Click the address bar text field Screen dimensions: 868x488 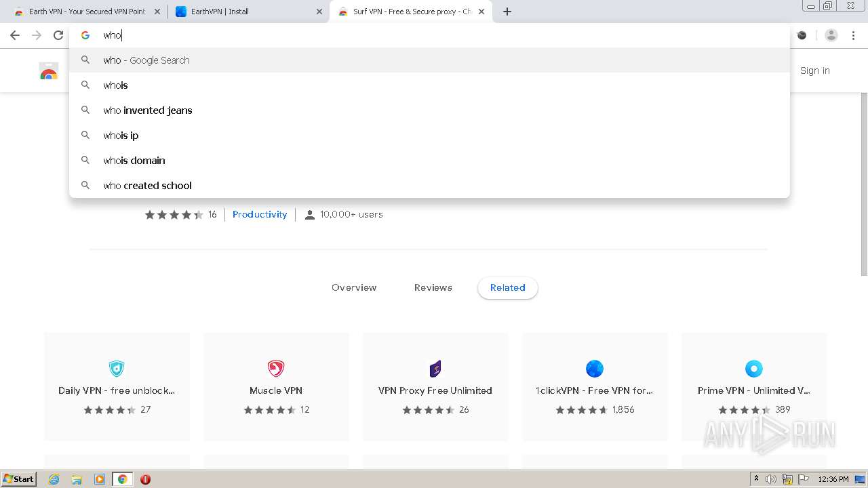click(x=430, y=35)
